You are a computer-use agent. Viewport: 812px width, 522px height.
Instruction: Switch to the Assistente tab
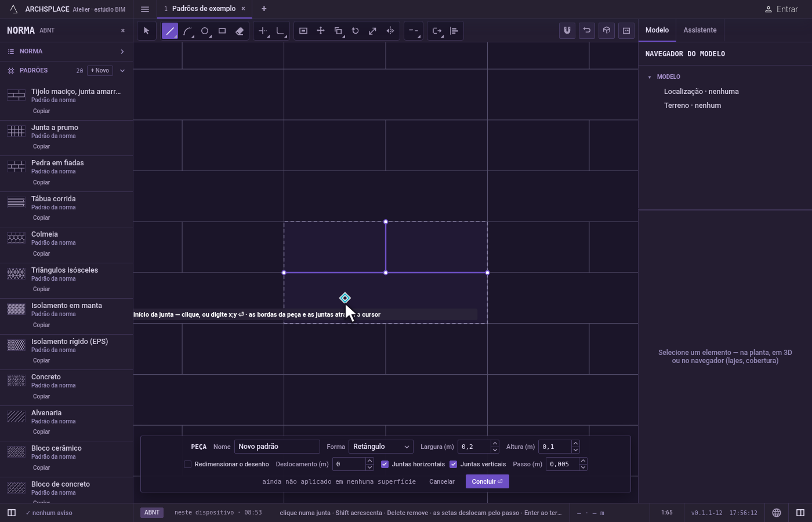click(699, 30)
